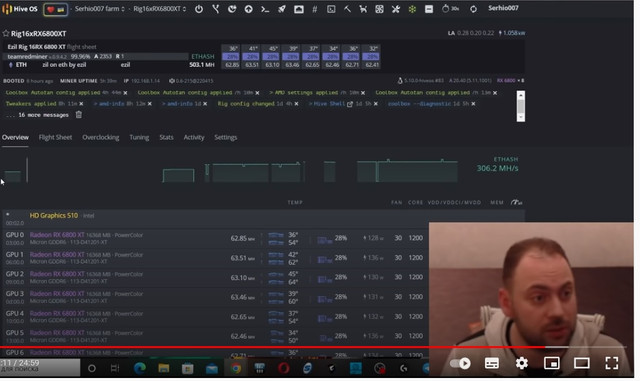Image resolution: width=640 pixels, height=381 pixels.
Task: Delete messages with the trash icon
Action: (79, 115)
